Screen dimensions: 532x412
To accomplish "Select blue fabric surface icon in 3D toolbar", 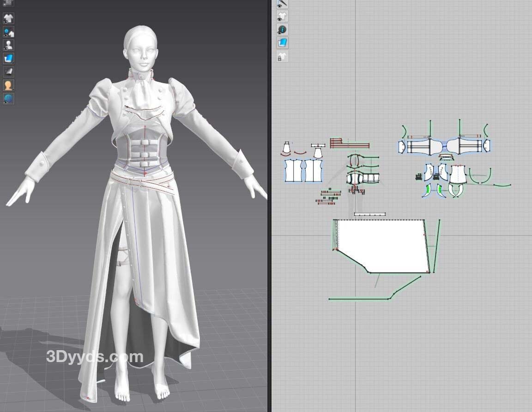I will (x=8, y=59).
